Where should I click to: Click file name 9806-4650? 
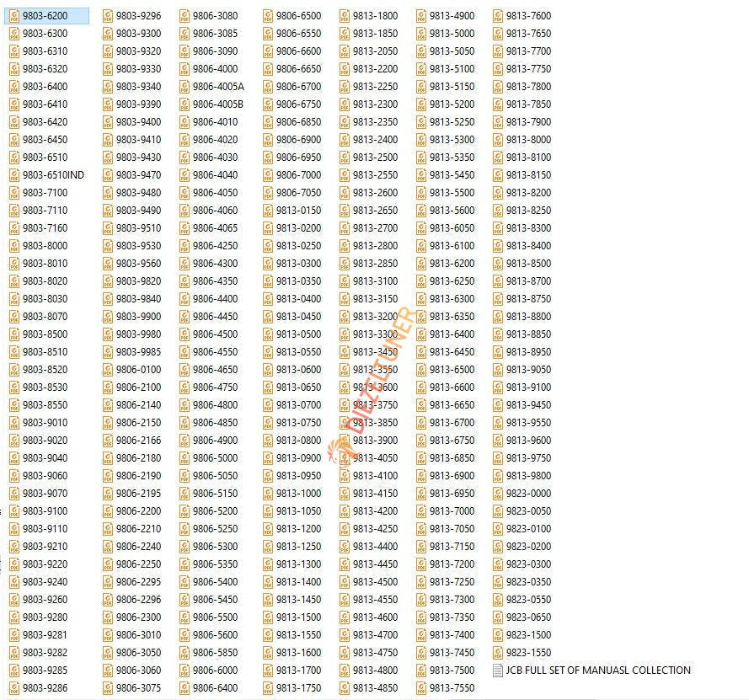tap(215, 370)
